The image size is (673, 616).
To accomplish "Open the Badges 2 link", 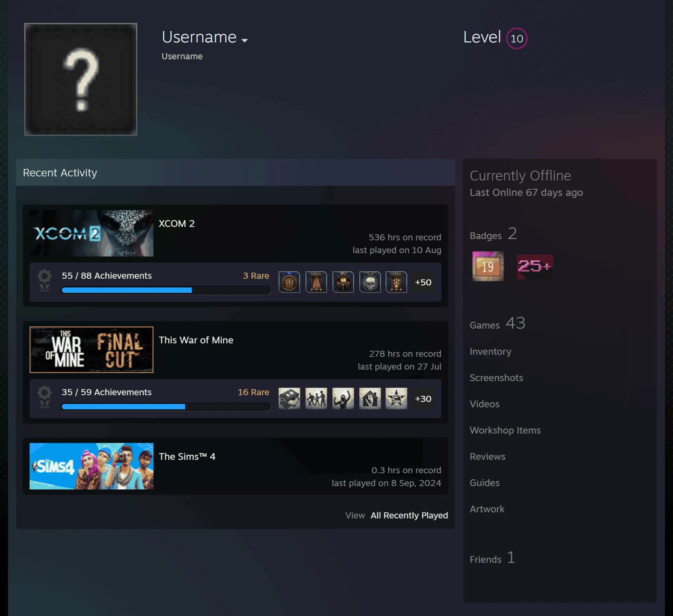I will click(x=493, y=234).
